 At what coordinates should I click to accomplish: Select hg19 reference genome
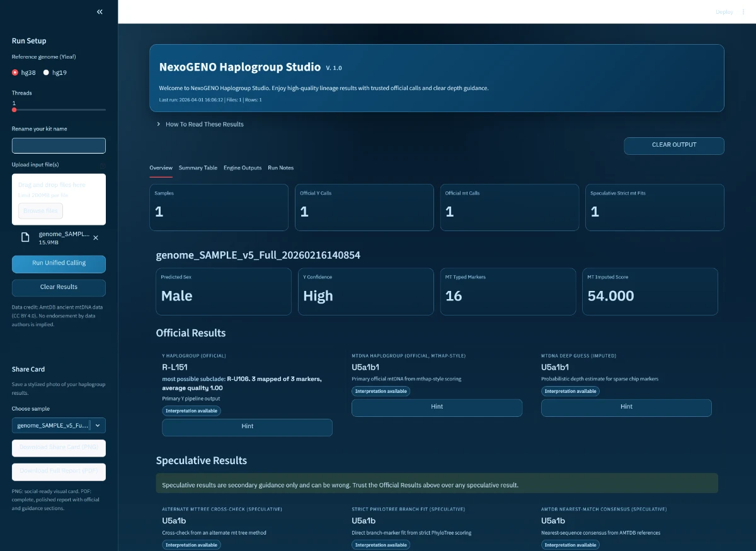click(46, 72)
